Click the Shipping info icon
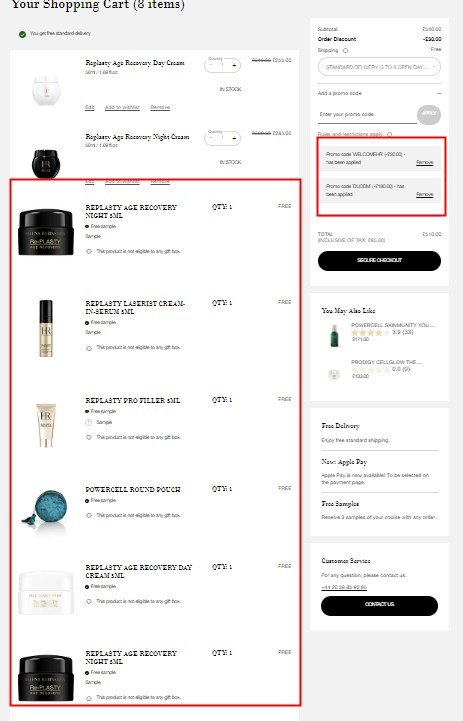This screenshot has width=463, height=721. 345,51
